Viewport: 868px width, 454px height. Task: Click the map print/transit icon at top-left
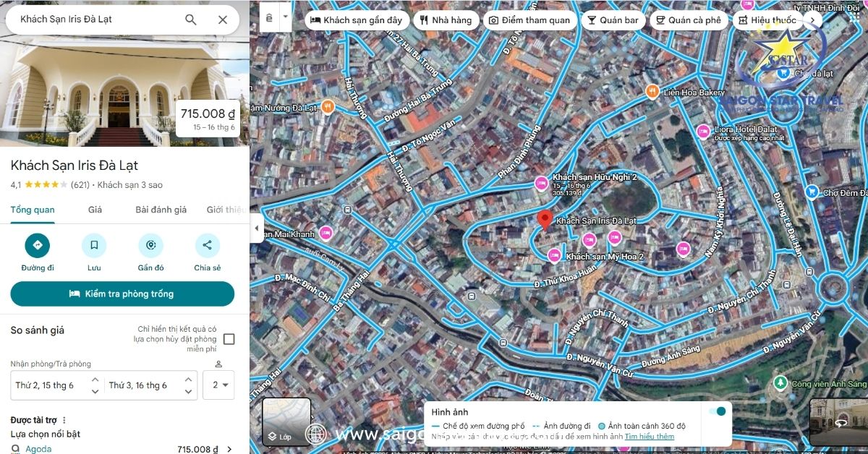(270, 17)
